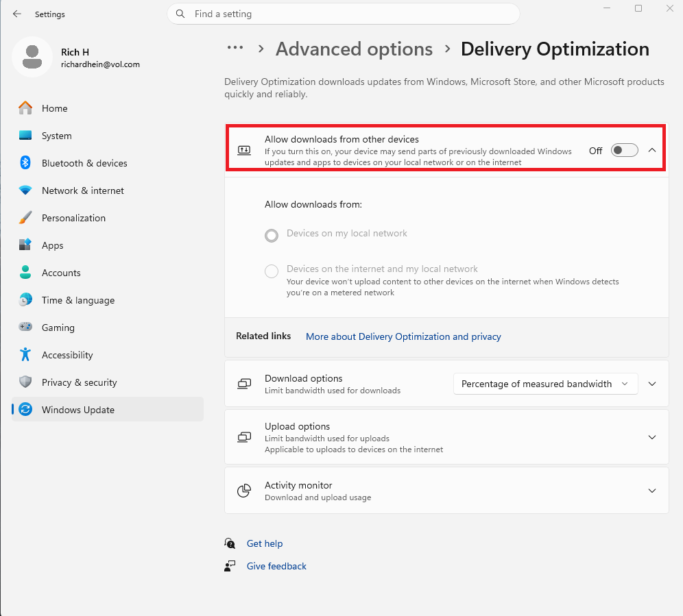Open breadcrumb ellipsis for hidden levels

[235, 47]
